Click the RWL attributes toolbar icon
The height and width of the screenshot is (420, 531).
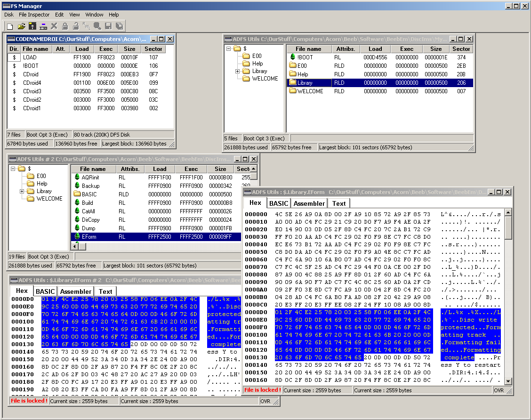(x=87, y=26)
